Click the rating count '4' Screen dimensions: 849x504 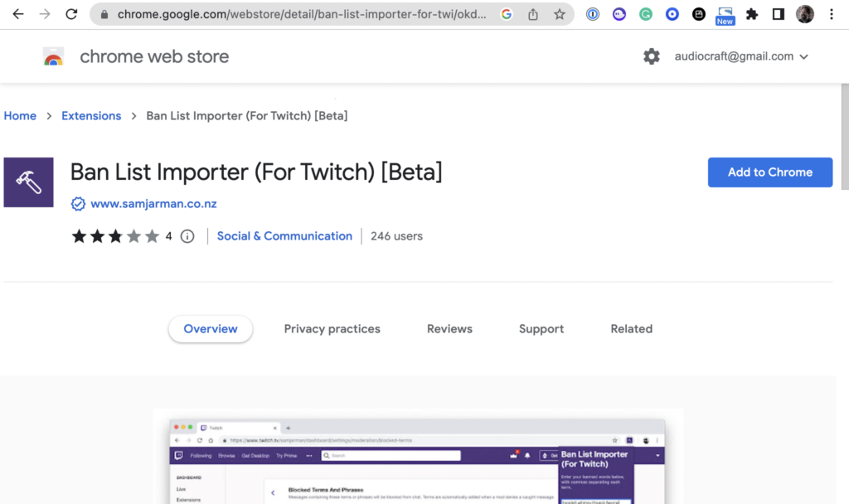click(168, 236)
